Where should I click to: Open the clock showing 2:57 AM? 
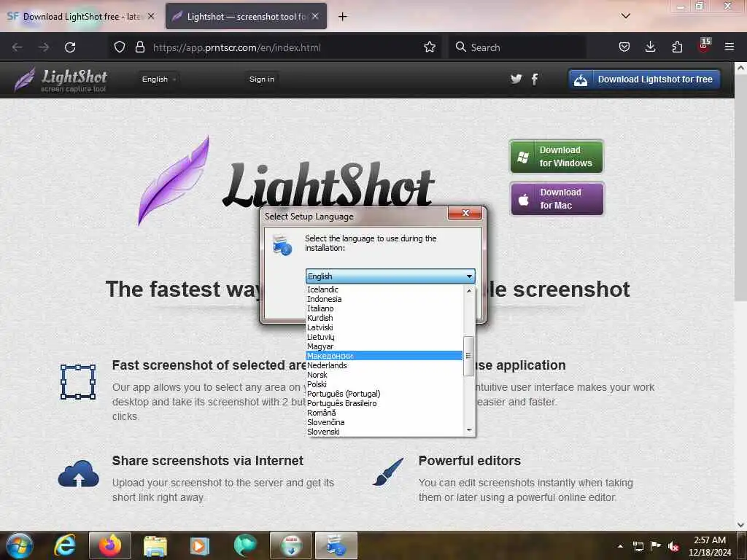[x=710, y=546]
